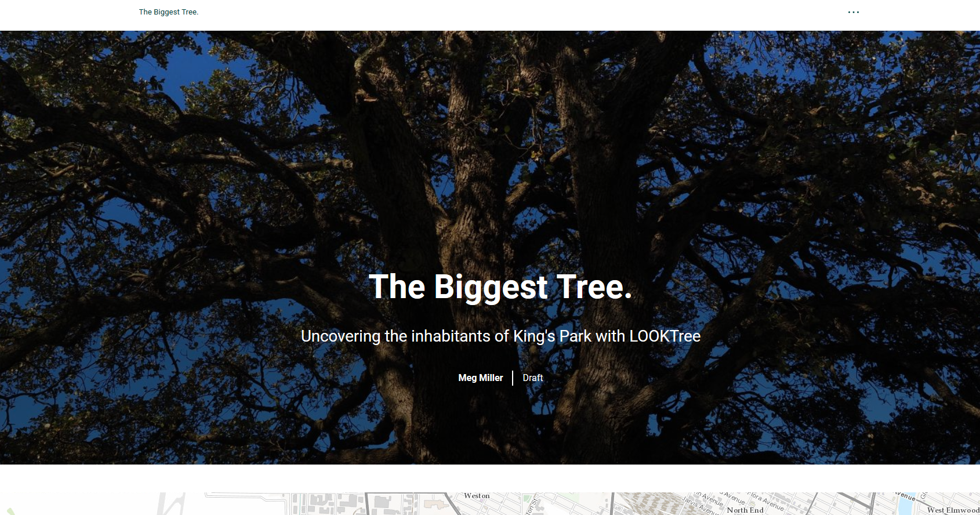
Task: Click the small green park patch near Weston
Action: coord(527,499)
